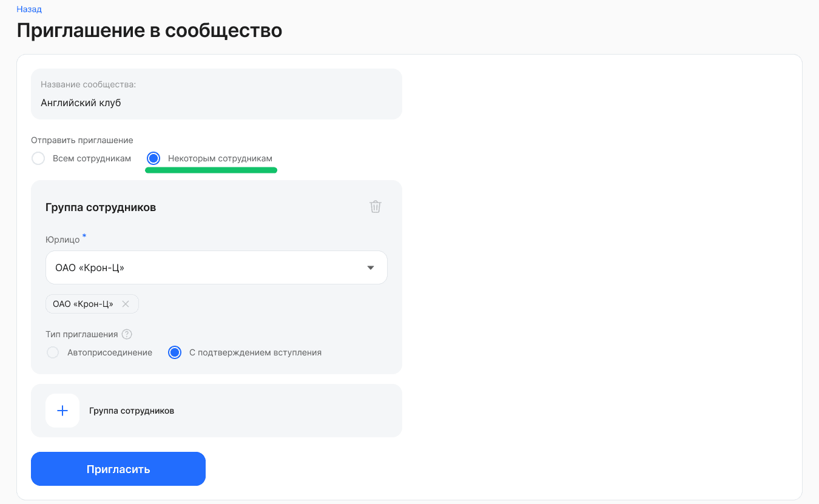Click the Группа сотрудников section heading

coord(100,207)
